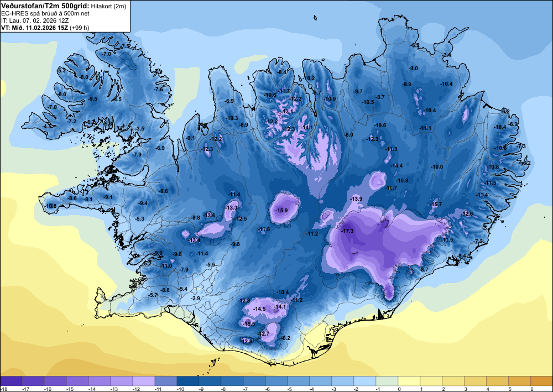
Task: Click the legend swatch between -18 and -17
Action: click(x=11, y=381)
